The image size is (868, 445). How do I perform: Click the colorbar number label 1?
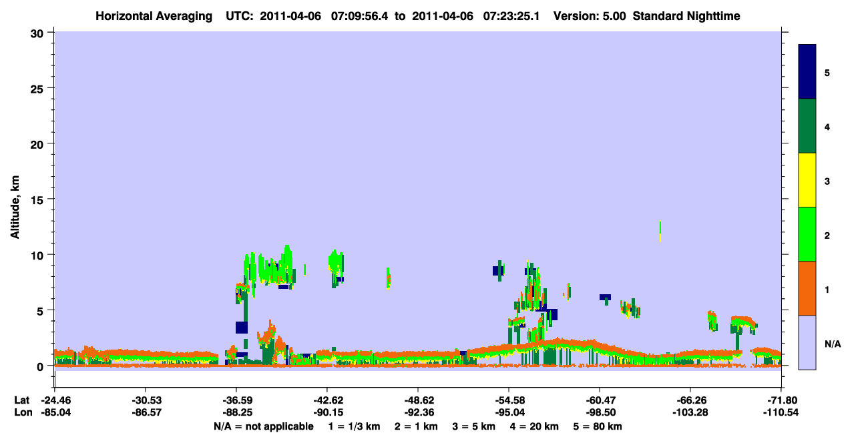[x=827, y=289]
